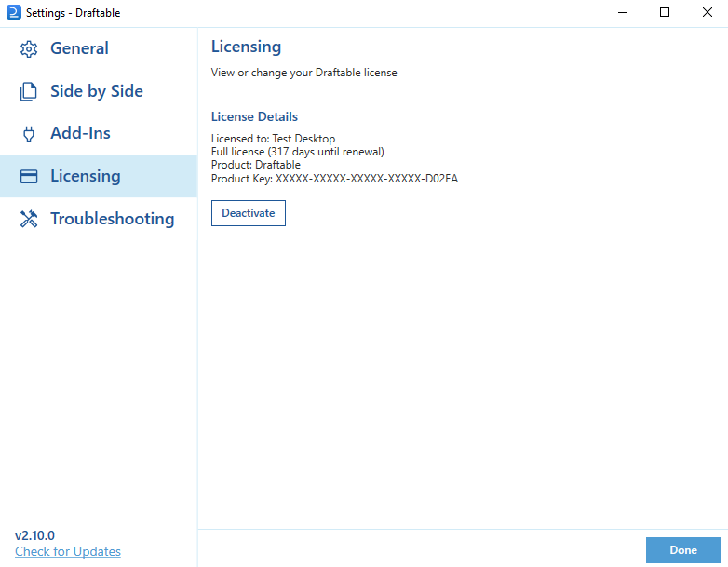
Task: Deactivate the Draftable license
Action: point(249,213)
